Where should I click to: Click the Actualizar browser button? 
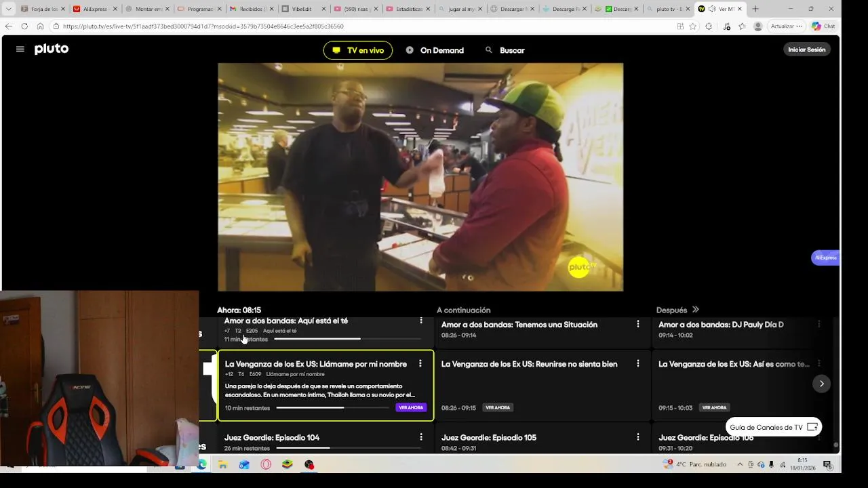(x=786, y=26)
